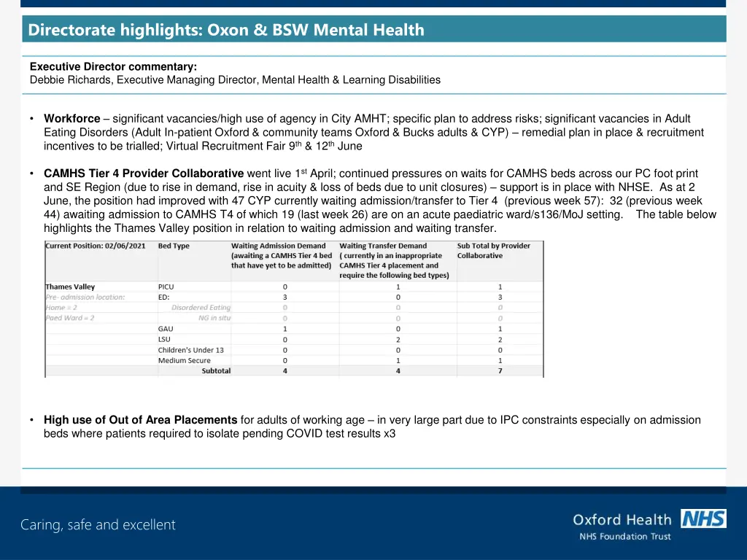
Task: Click LSU row waiting transfer value 2
Action: (x=398, y=340)
